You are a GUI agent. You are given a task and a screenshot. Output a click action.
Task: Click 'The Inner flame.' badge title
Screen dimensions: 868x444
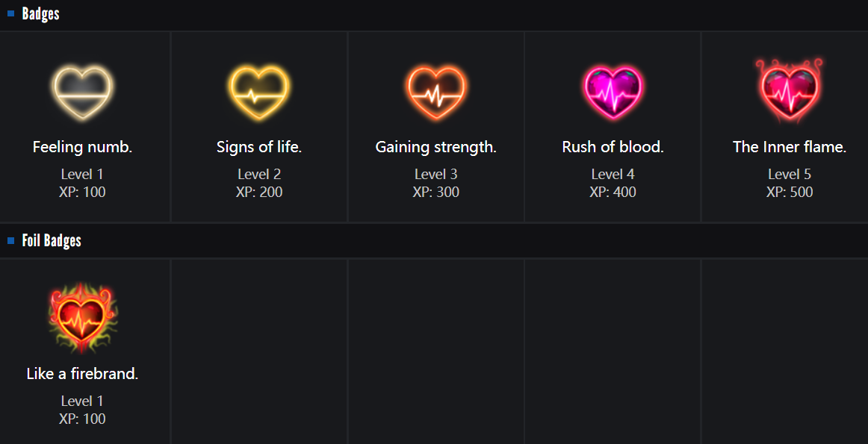click(789, 147)
